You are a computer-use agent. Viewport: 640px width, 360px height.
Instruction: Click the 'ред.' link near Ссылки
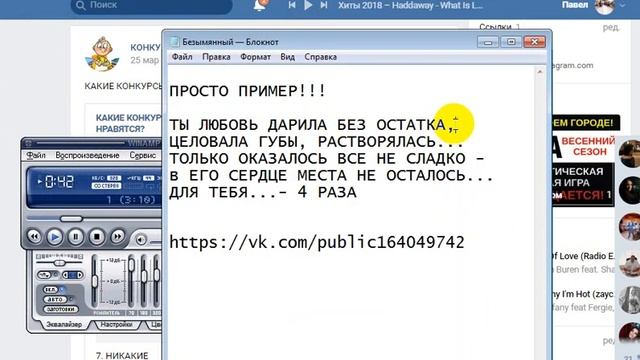click(611, 27)
